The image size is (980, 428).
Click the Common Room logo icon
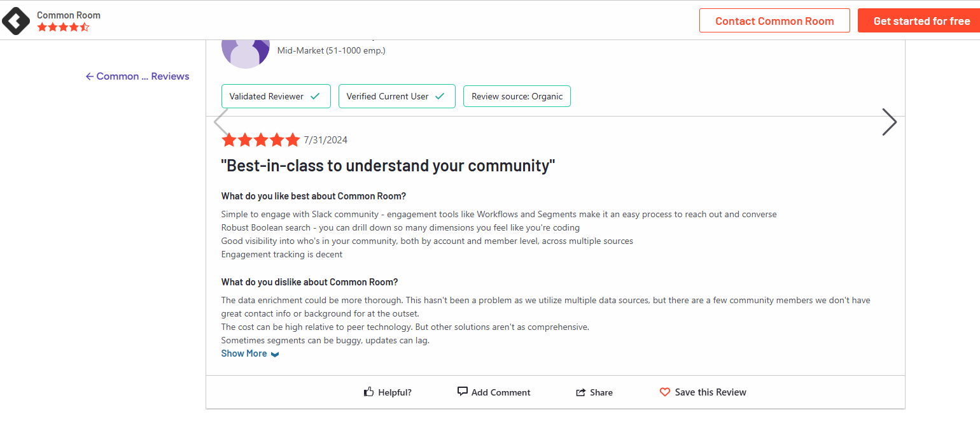tap(15, 20)
